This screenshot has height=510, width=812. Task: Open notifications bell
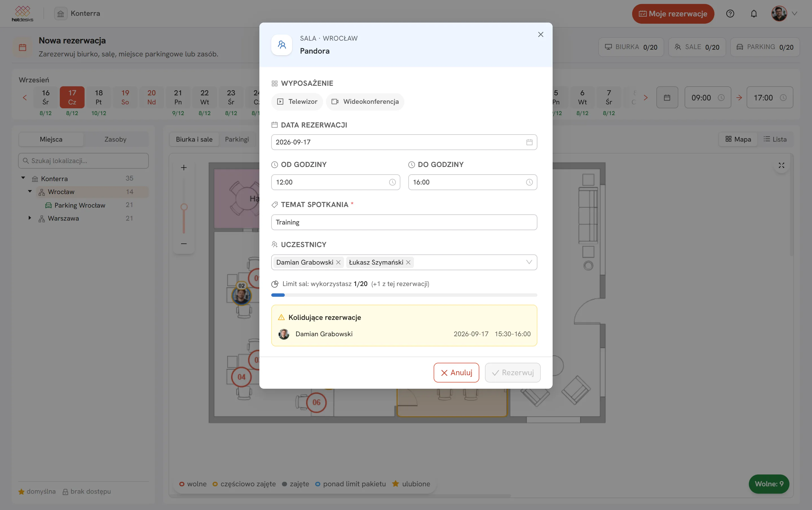coord(754,14)
